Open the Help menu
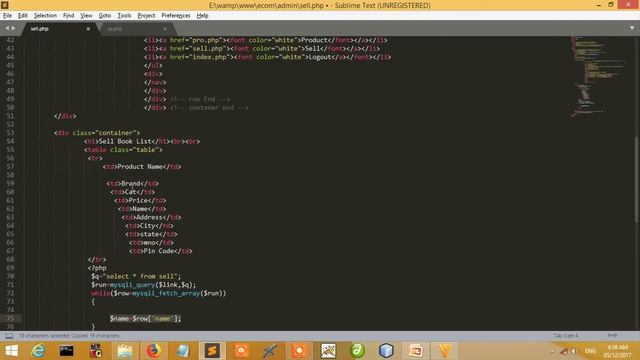 202,16
